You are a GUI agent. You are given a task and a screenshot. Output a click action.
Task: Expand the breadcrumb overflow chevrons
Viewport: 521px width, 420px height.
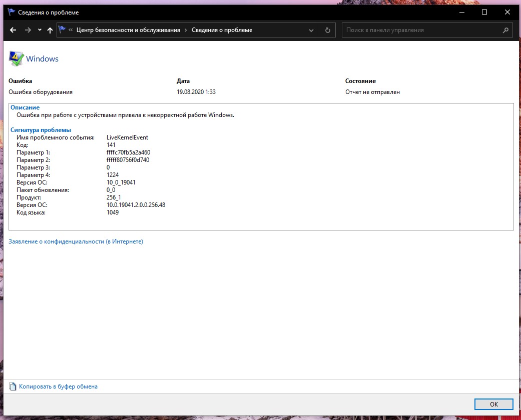click(71, 30)
